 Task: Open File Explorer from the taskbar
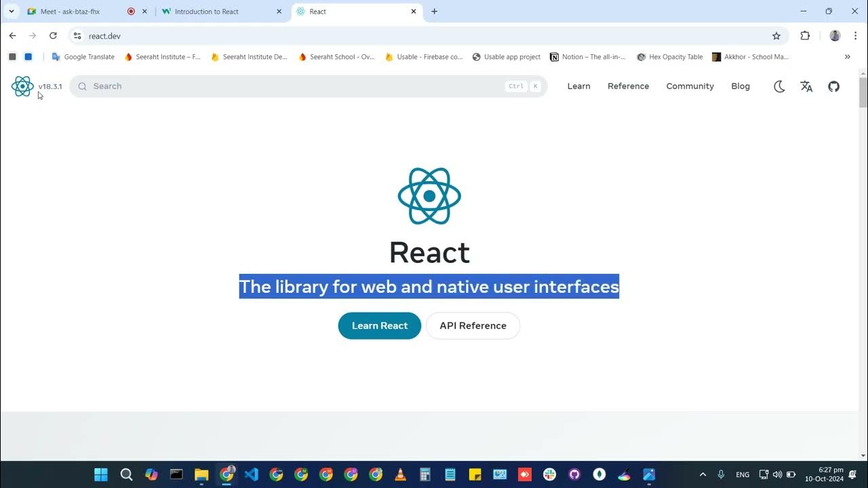[201, 474]
